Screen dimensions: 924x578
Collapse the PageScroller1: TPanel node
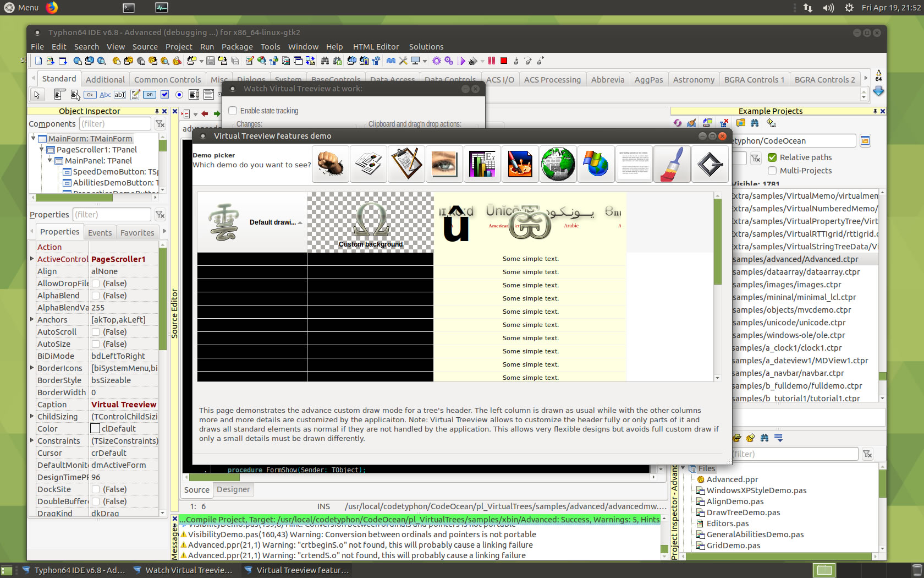tap(42, 149)
